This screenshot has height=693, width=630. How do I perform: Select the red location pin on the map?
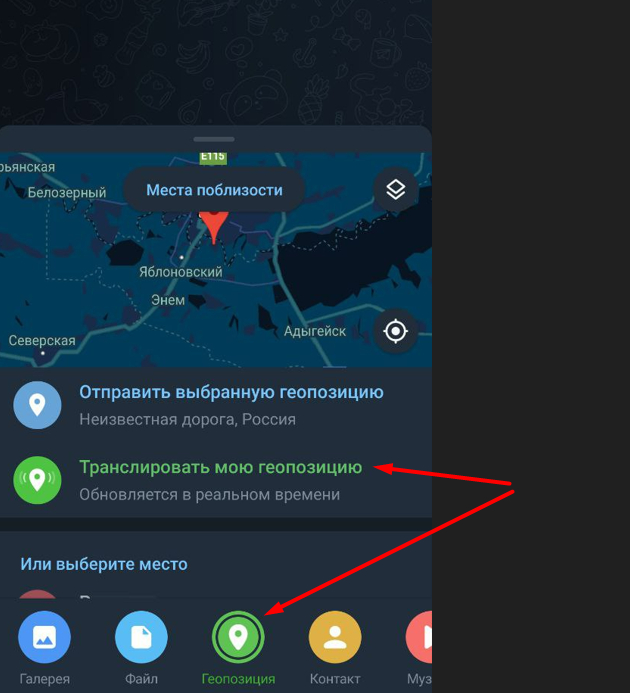[x=214, y=226]
